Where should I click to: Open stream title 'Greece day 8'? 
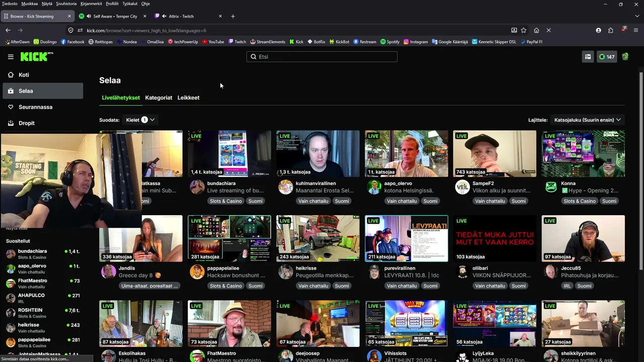pyautogui.click(x=140, y=276)
